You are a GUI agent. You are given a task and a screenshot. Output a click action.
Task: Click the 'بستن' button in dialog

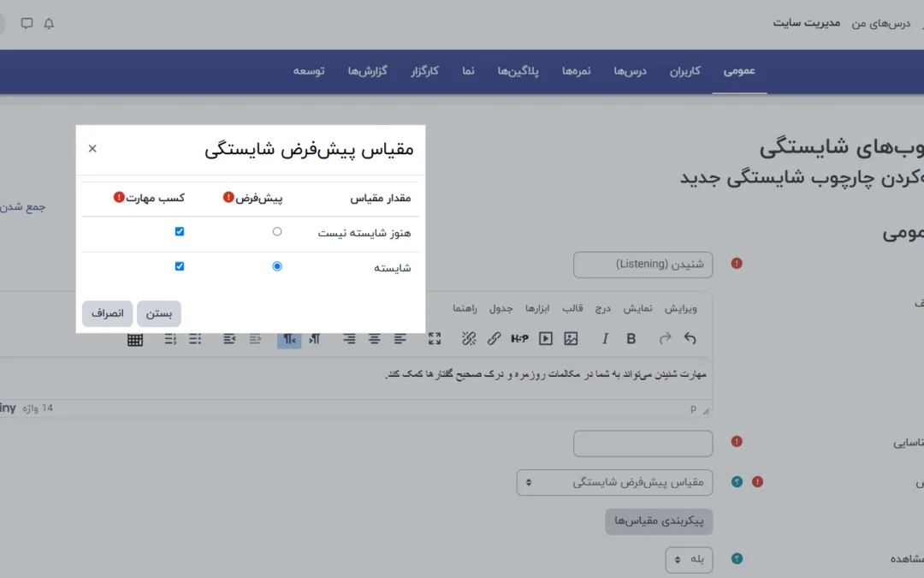(159, 313)
